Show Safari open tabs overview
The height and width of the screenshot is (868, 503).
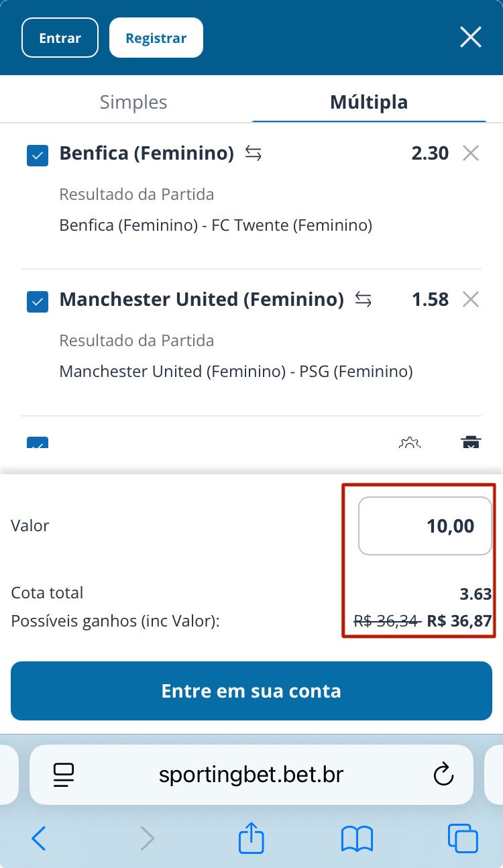[x=463, y=838]
